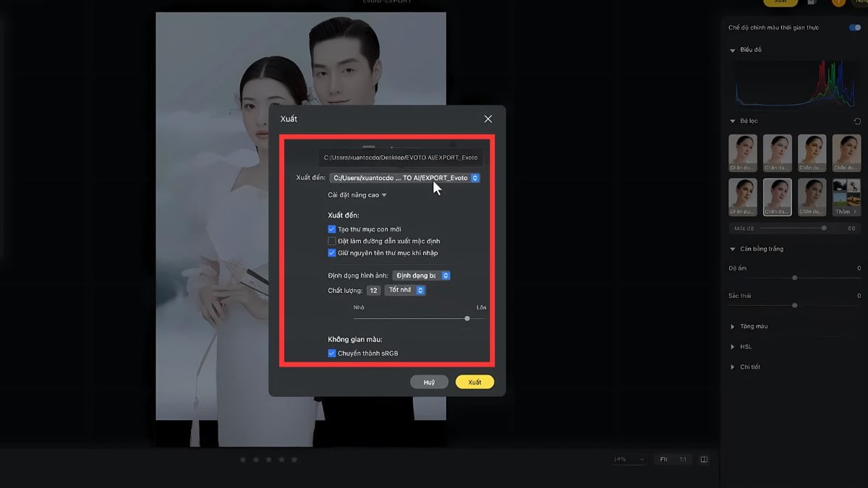Open the Thêm more filters tile
This screenshot has width=868, height=488.
(x=846, y=197)
